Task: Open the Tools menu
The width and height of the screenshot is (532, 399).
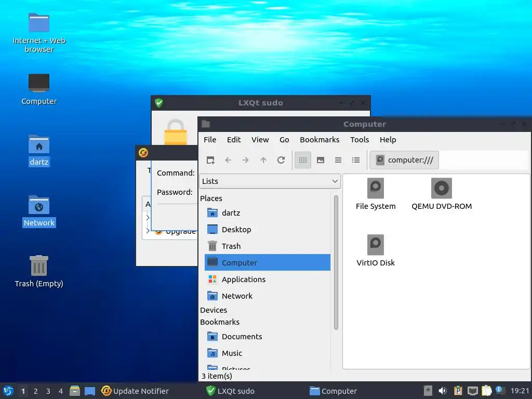Action: 360,140
